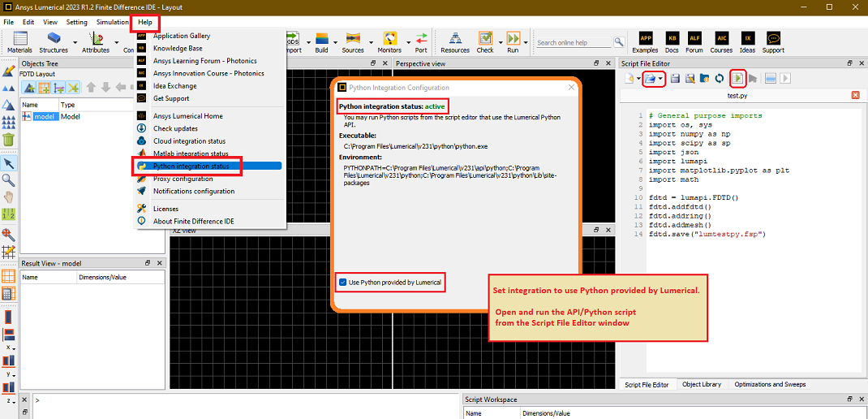This screenshot has width=868, height=419.
Task: Run the script with the green arrow icon
Action: pyautogui.click(x=738, y=79)
